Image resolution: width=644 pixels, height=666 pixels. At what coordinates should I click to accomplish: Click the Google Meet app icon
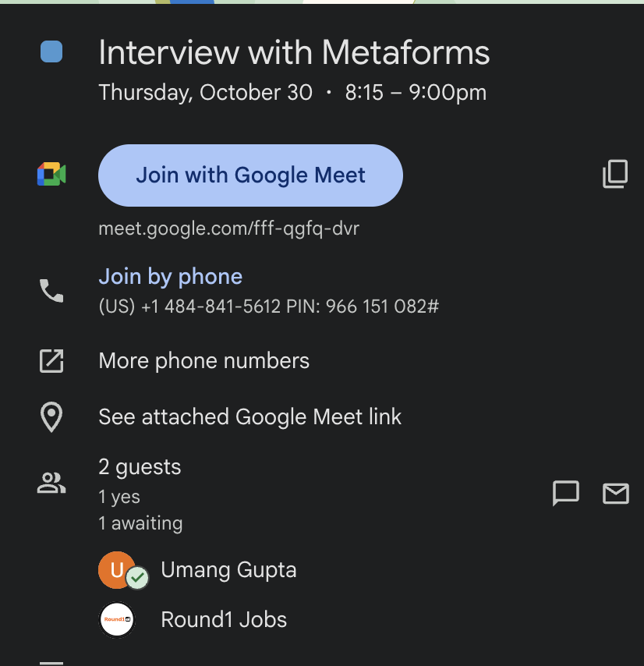[50, 174]
